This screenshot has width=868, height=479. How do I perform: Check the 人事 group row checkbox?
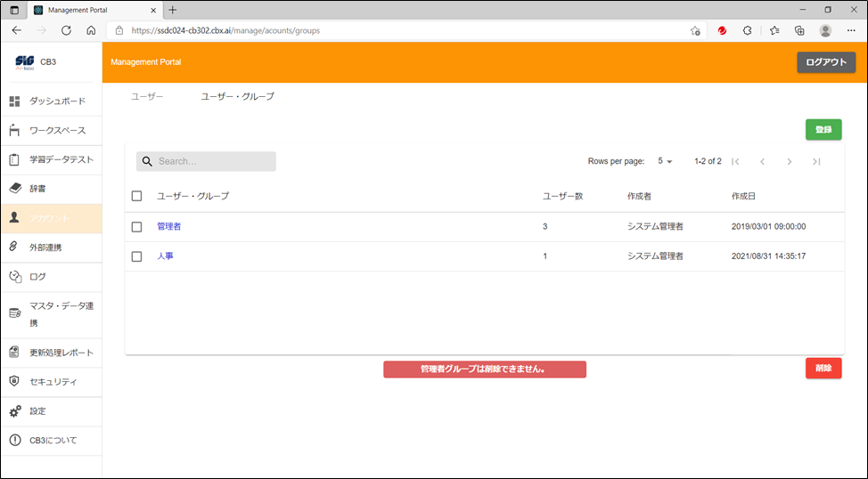point(136,256)
